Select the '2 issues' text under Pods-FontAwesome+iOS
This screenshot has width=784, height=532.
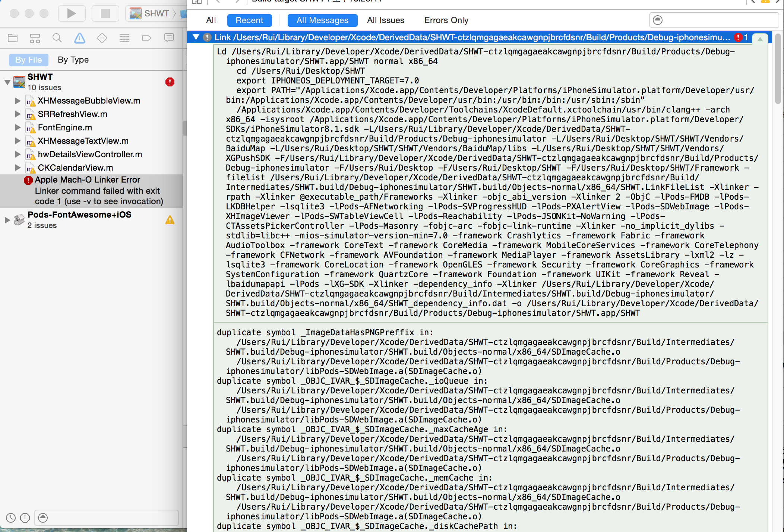click(x=42, y=225)
